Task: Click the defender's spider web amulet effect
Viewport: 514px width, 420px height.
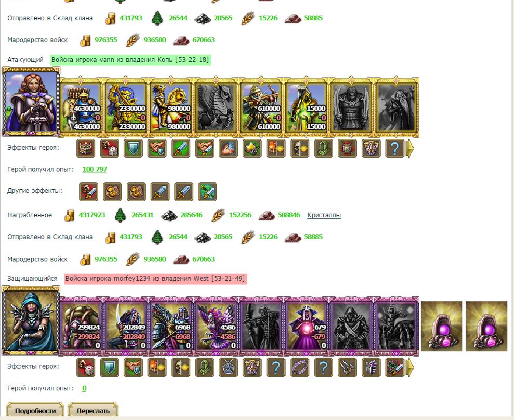Action: coord(228,367)
